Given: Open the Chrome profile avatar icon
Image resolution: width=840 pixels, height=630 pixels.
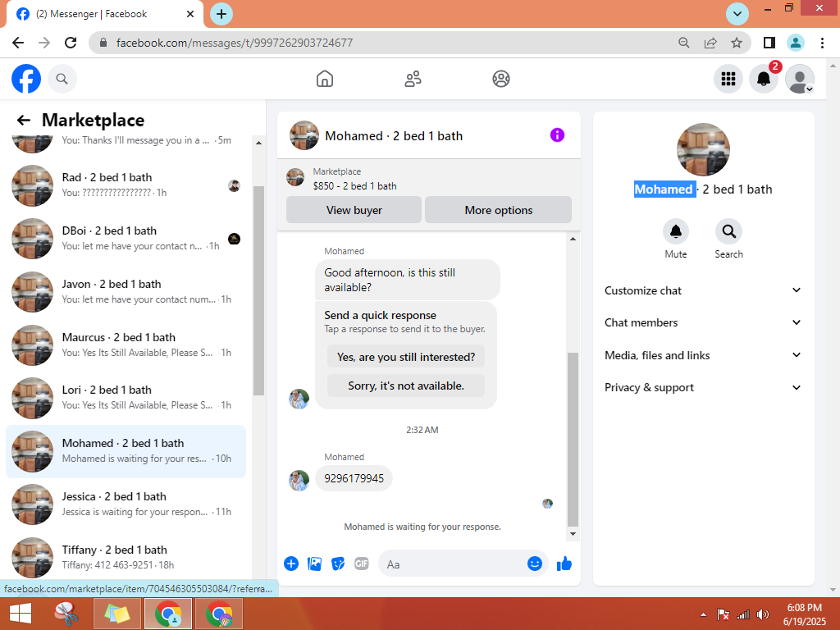Looking at the screenshot, I should 796,43.
